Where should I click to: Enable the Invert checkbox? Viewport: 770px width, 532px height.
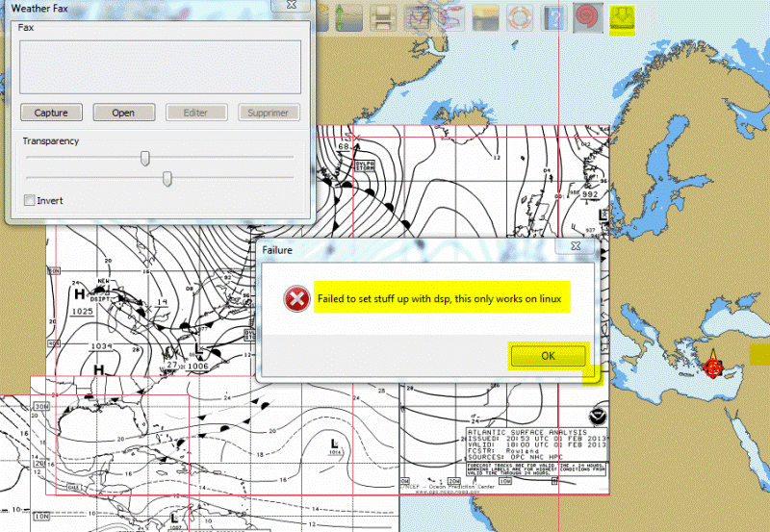click(x=29, y=201)
